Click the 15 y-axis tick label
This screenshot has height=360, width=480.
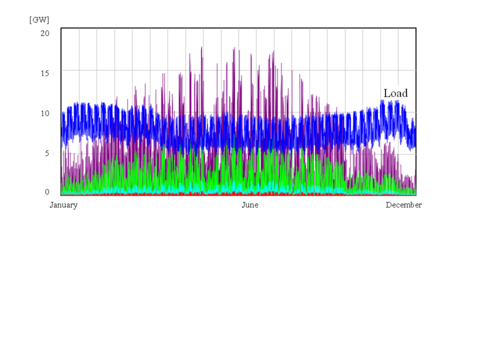click(45, 73)
